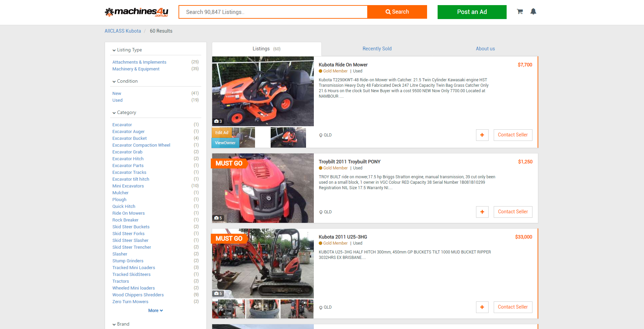
Task: Add Kubota U25-3HG listing with plus button
Action: pyautogui.click(x=482, y=307)
